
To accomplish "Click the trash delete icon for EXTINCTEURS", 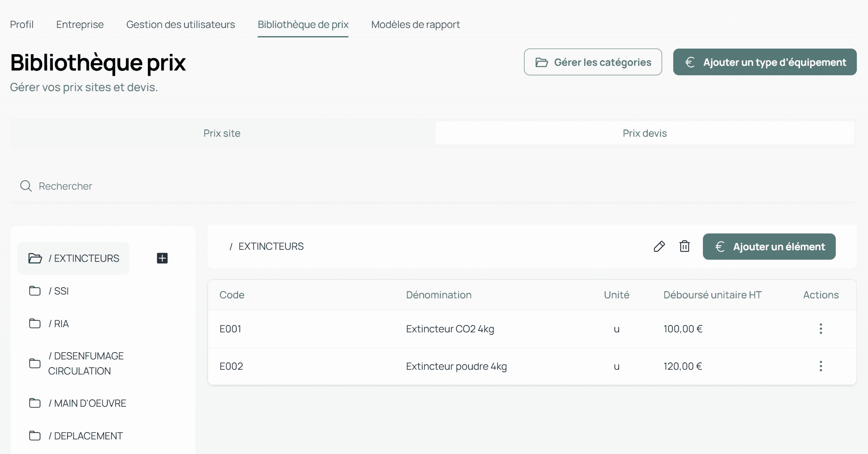I will (684, 246).
